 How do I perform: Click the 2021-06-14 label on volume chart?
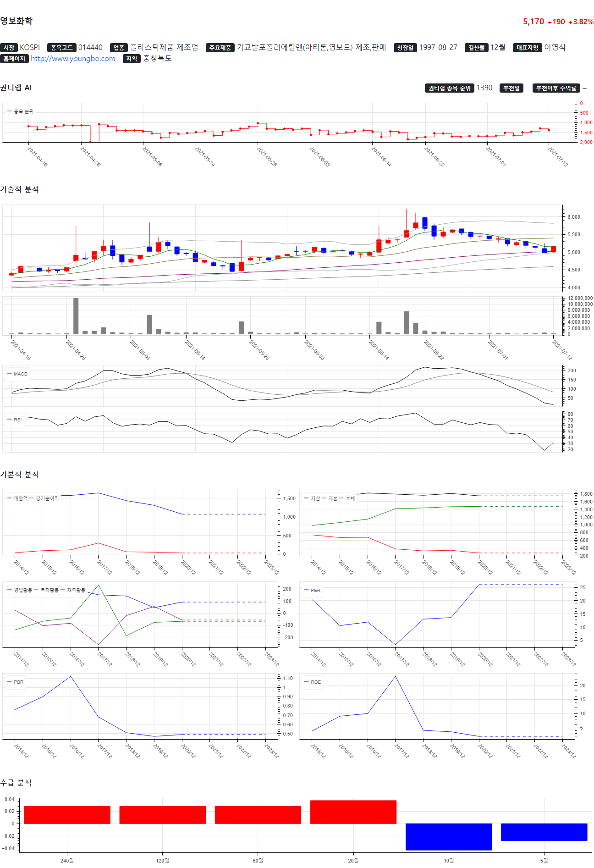[x=379, y=350]
